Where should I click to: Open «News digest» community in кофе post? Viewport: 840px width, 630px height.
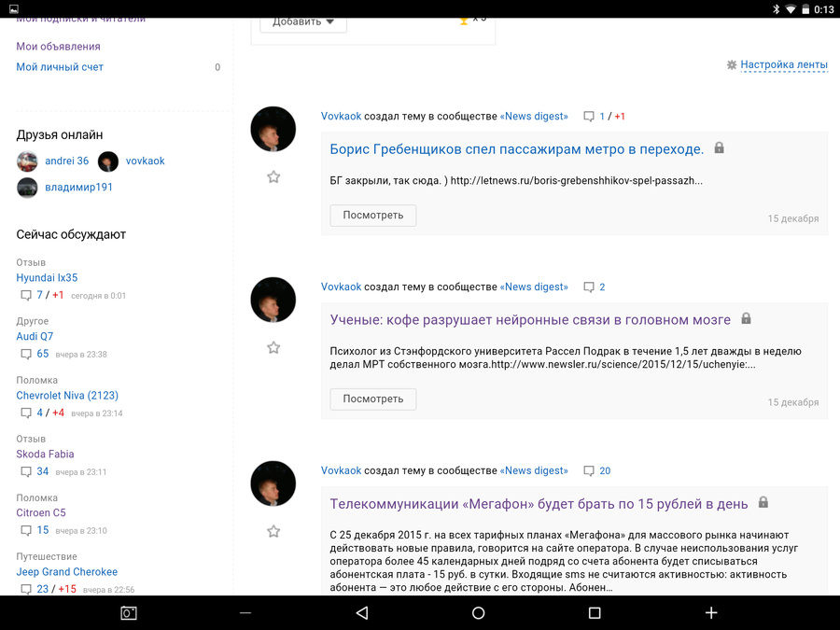(534, 287)
